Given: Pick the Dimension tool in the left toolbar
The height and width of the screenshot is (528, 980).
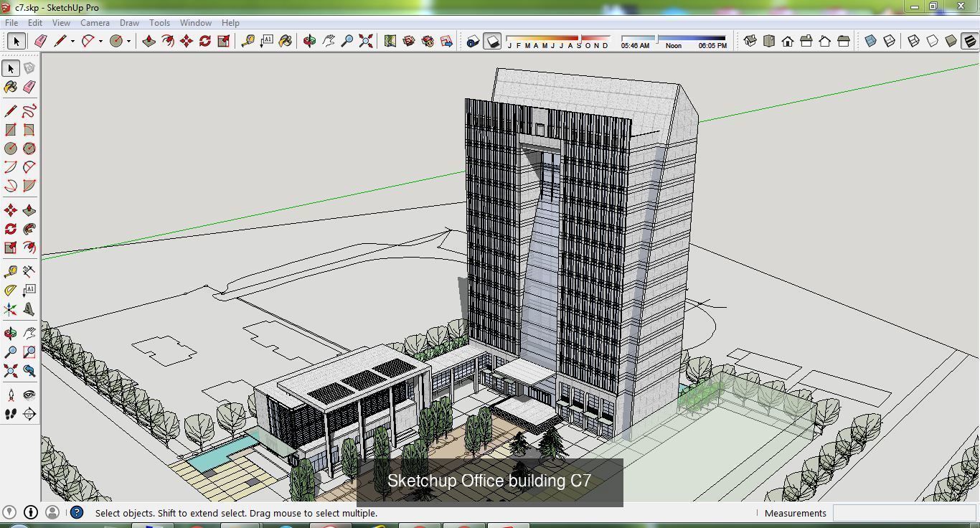Looking at the screenshot, I should point(29,272).
